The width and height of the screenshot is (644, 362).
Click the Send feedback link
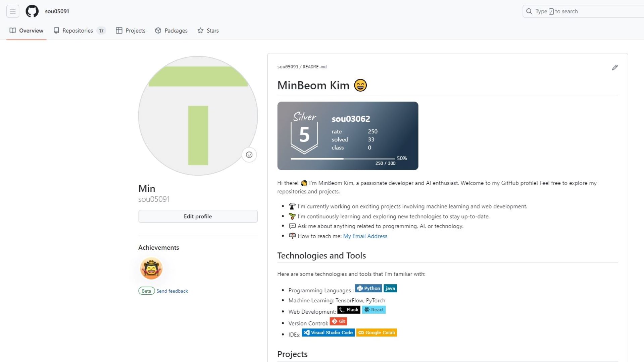pos(172,291)
